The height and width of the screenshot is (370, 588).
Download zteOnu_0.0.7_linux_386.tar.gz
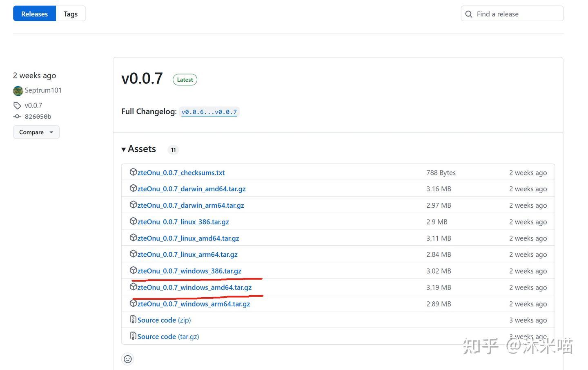[x=183, y=222]
